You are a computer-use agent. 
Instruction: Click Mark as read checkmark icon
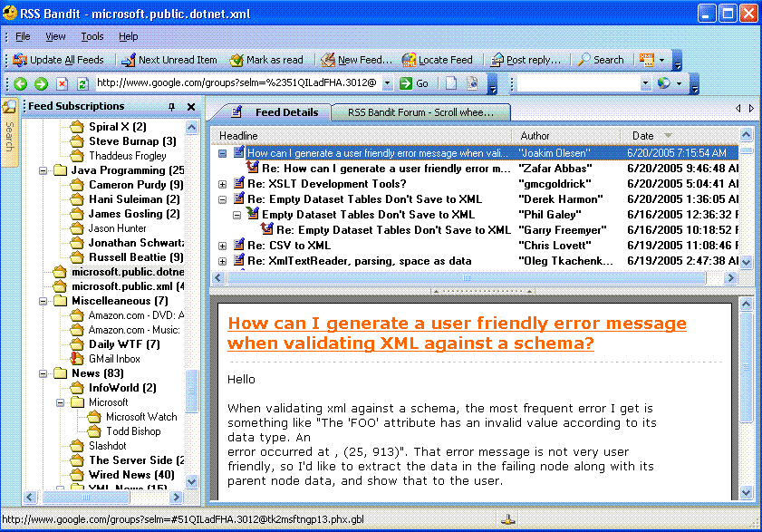click(236, 60)
